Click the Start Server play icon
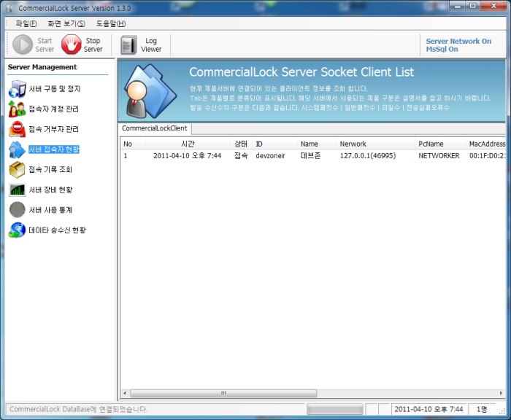Screen dimensions: 511x420 [x=23, y=44]
